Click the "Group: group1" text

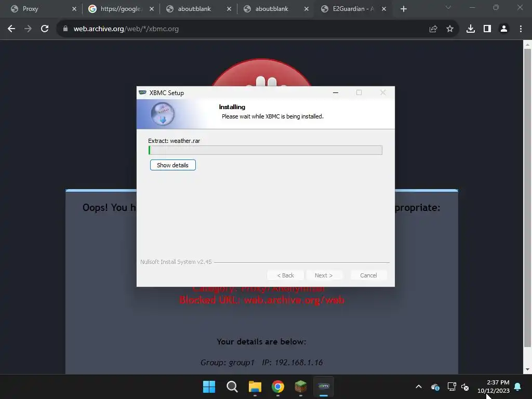tap(228, 362)
